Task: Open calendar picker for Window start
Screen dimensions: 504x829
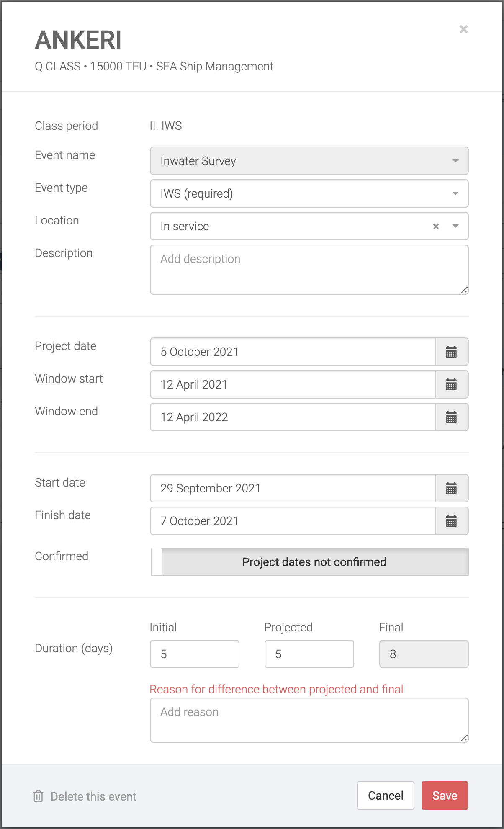Action: tap(451, 384)
